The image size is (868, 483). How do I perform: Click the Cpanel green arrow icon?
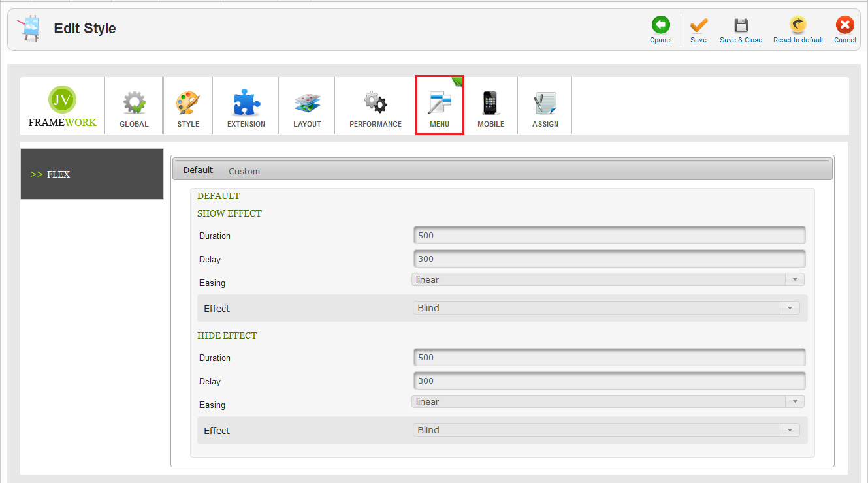[660, 25]
